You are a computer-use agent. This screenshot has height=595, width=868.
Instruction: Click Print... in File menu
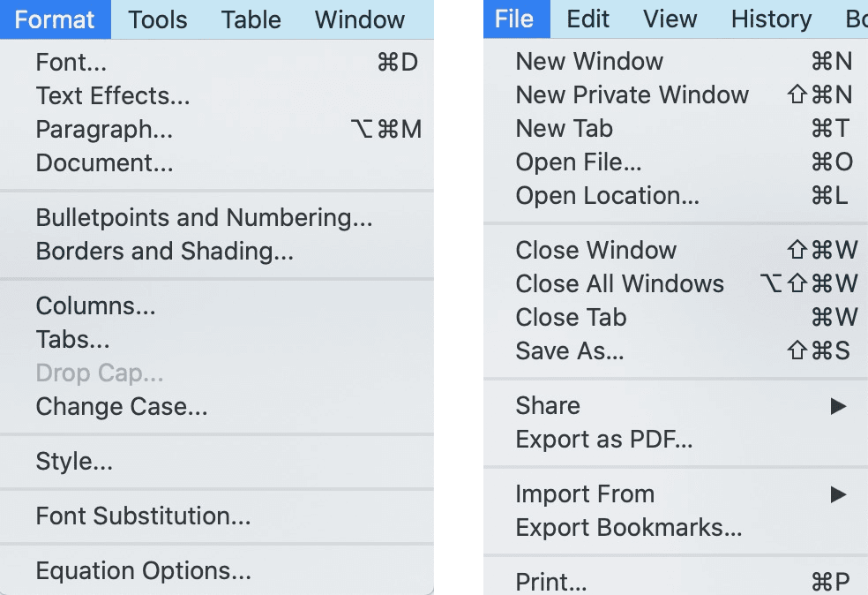[551, 582]
